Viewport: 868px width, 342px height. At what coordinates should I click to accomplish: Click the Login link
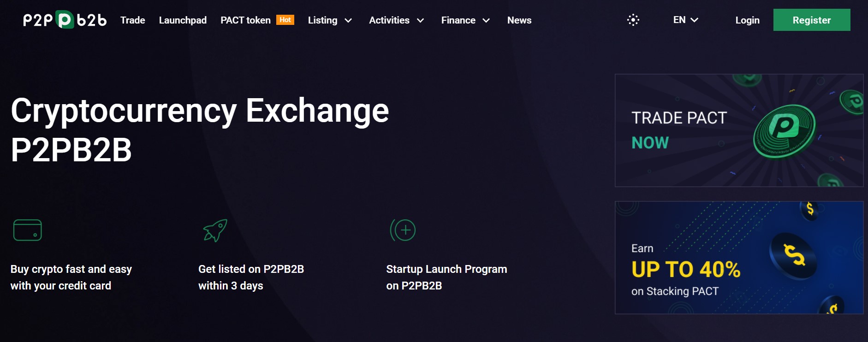pos(747,20)
